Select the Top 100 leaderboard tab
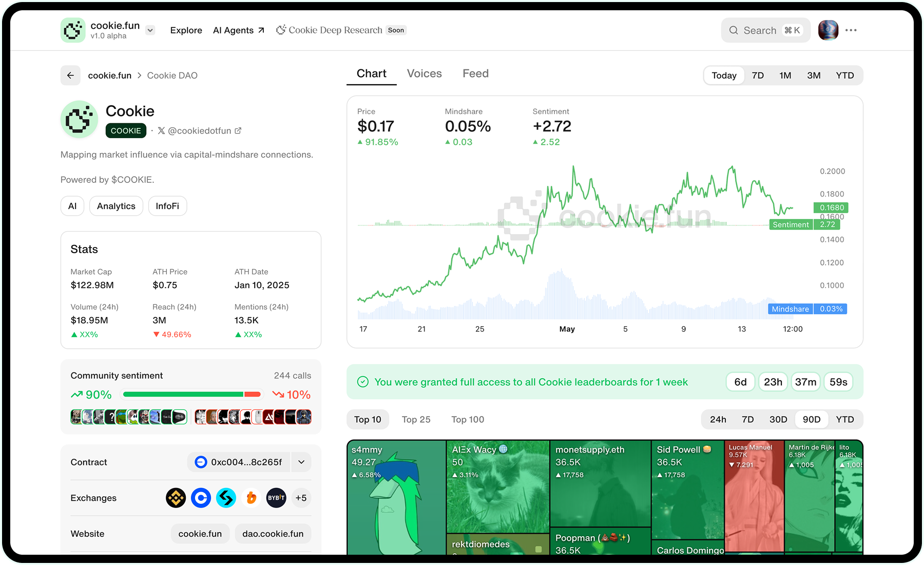The width and height of the screenshot is (924, 565). (468, 420)
